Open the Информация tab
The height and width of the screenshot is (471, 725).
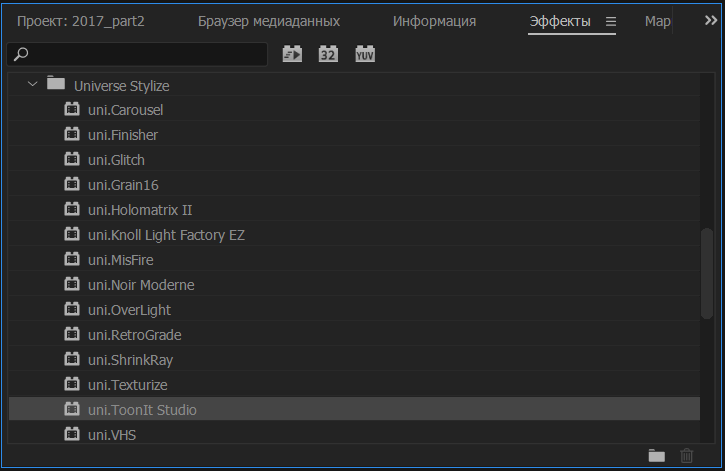[434, 21]
